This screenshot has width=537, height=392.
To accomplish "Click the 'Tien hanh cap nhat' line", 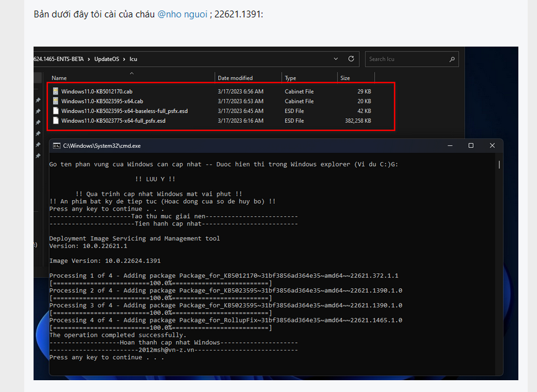I will (x=173, y=224).
